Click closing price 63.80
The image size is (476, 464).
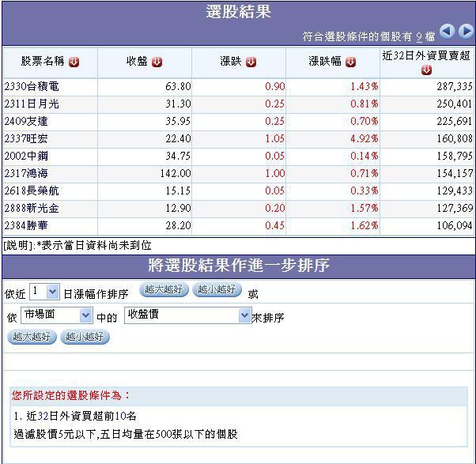click(x=178, y=86)
